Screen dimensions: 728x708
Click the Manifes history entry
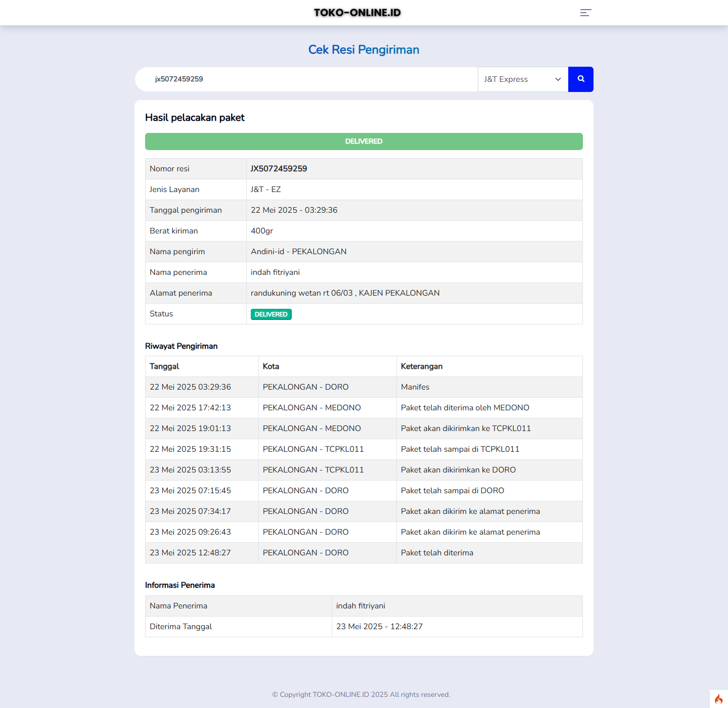pos(415,387)
